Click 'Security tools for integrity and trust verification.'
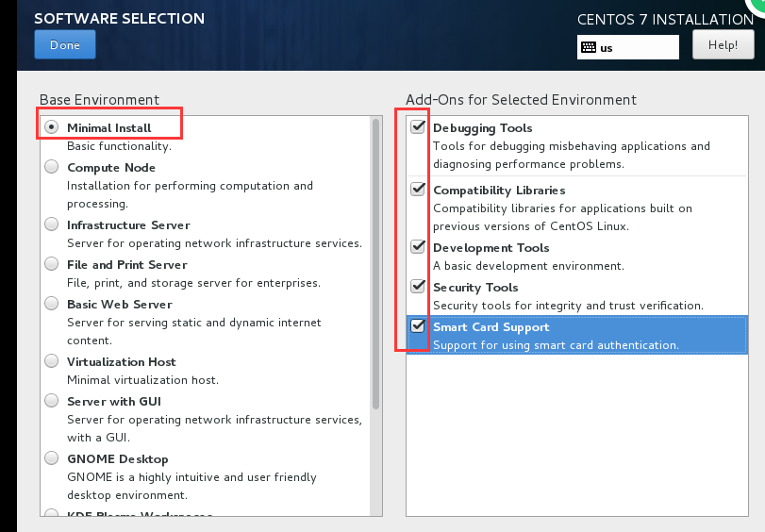 (569, 306)
